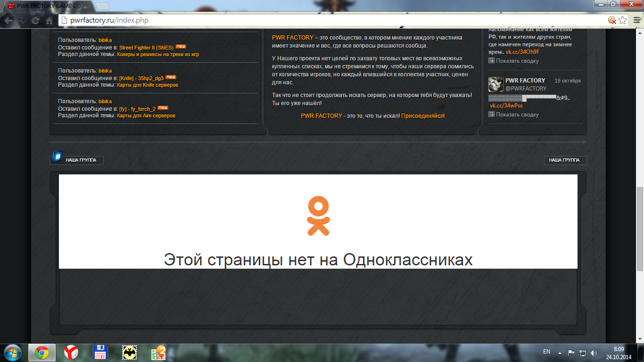This screenshot has width=644, height=362.
Task: Open Yandex browser from the taskbar
Action: pos(71,352)
